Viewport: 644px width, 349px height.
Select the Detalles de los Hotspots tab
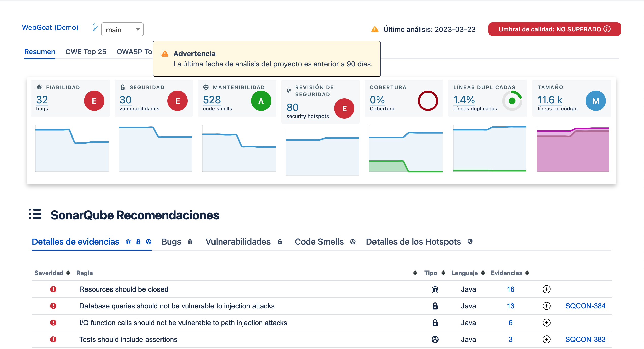(x=419, y=242)
